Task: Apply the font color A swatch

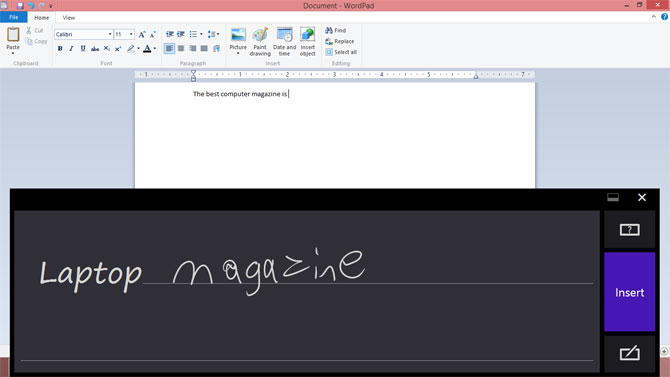Action: point(147,49)
